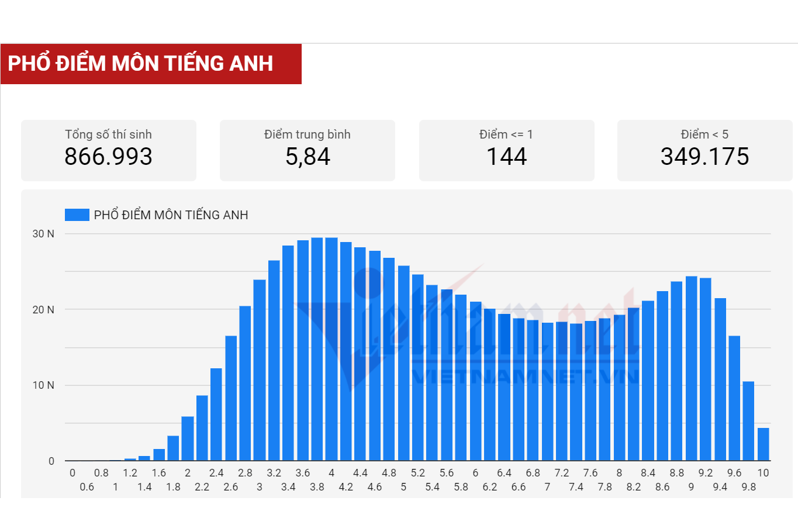Click the x-axis label 1.8
This screenshot has width=798, height=532.
173,487
